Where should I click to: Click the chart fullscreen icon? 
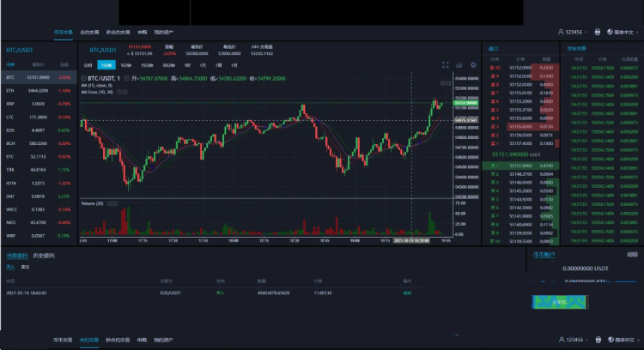(x=445, y=64)
